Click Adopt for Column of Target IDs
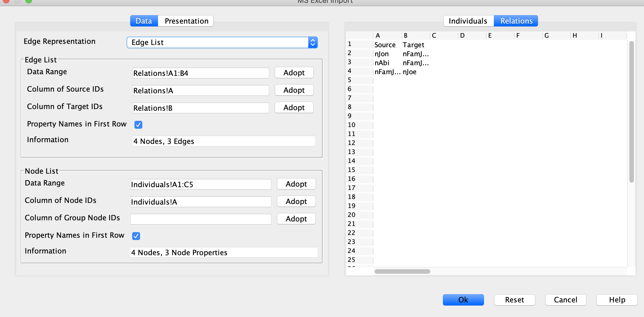Image resolution: width=644 pixels, height=317 pixels. pos(294,108)
